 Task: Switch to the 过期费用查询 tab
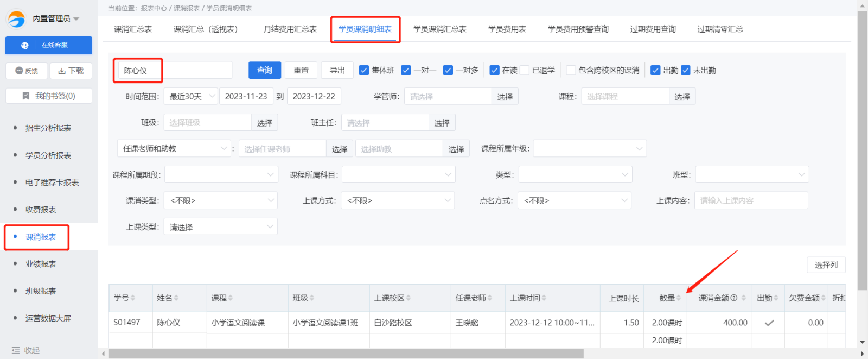(x=653, y=29)
